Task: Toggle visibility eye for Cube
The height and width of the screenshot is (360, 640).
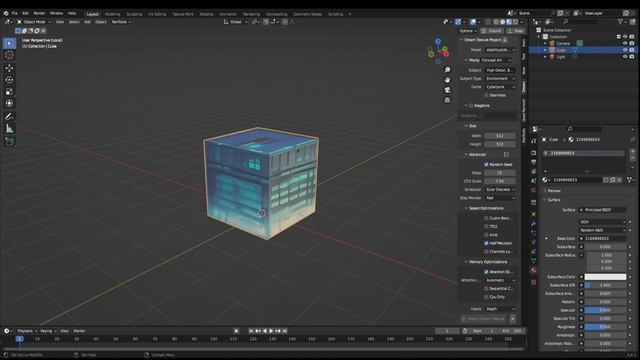Action: [625, 50]
